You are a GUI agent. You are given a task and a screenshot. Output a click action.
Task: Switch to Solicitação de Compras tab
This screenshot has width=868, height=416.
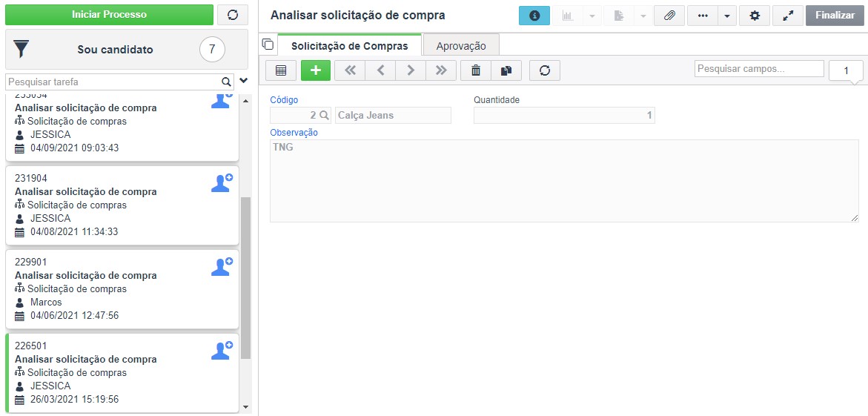[350, 46]
